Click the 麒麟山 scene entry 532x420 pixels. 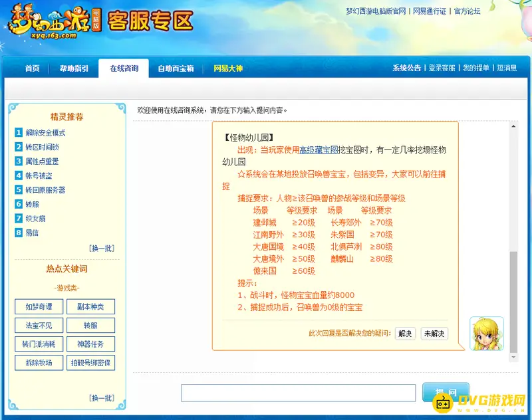click(342, 259)
